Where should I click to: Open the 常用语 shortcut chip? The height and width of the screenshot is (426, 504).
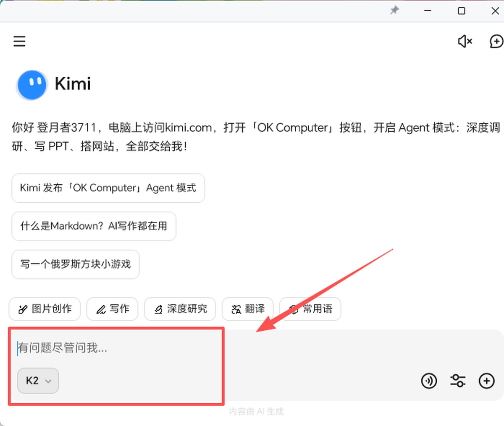click(x=310, y=309)
